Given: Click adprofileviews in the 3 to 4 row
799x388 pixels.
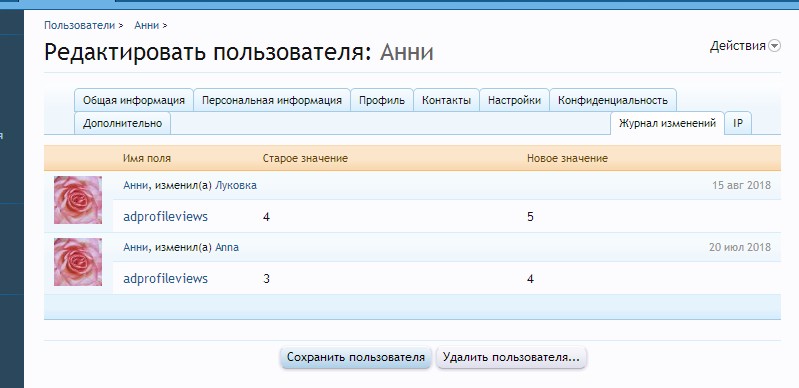Looking at the screenshot, I should pyautogui.click(x=165, y=278).
